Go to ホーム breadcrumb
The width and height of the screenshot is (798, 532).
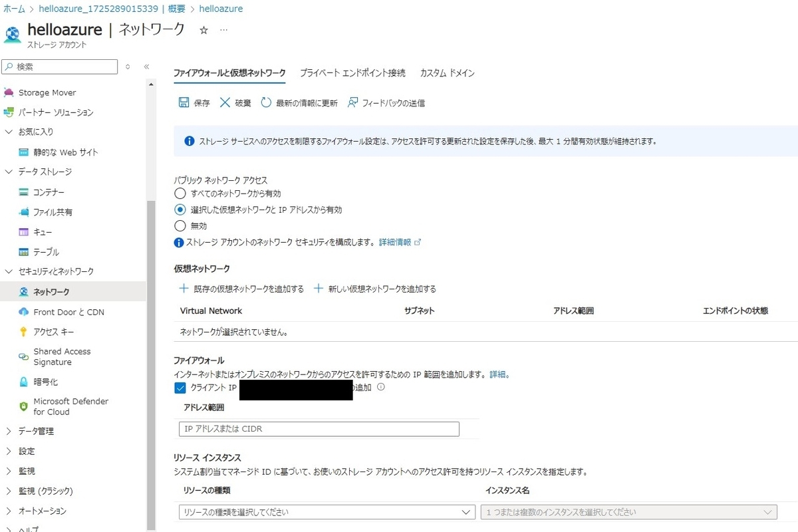coord(15,9)
